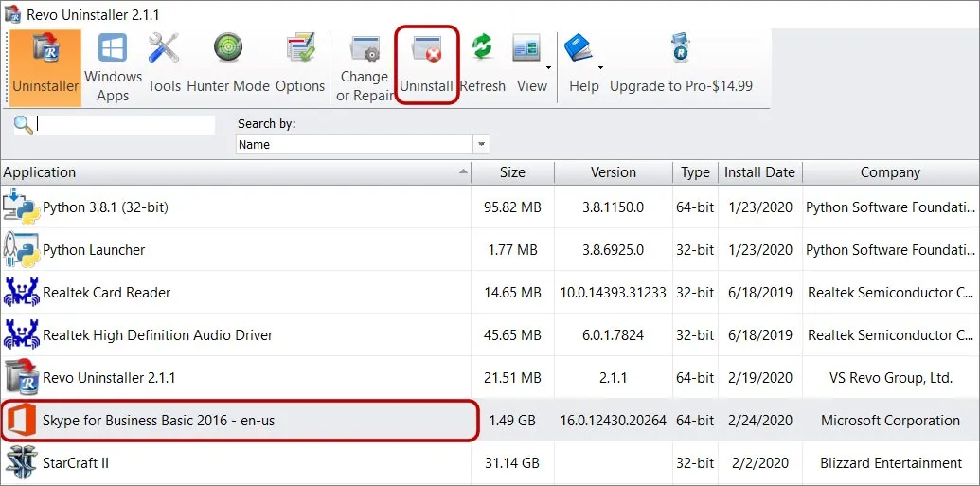Click the 1.77 MB size cell
This screenshot has height=486, width=980.
pyautogui.click(x=512, y=250)
